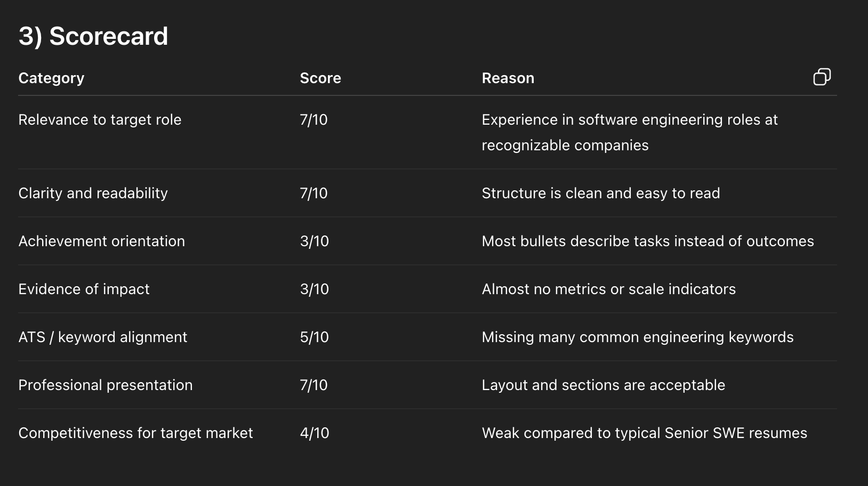This screenshot has width=868, height=486.
Task: Click the Achievement orientation row label
Action: pyautogui.click(x=101, y=241)
